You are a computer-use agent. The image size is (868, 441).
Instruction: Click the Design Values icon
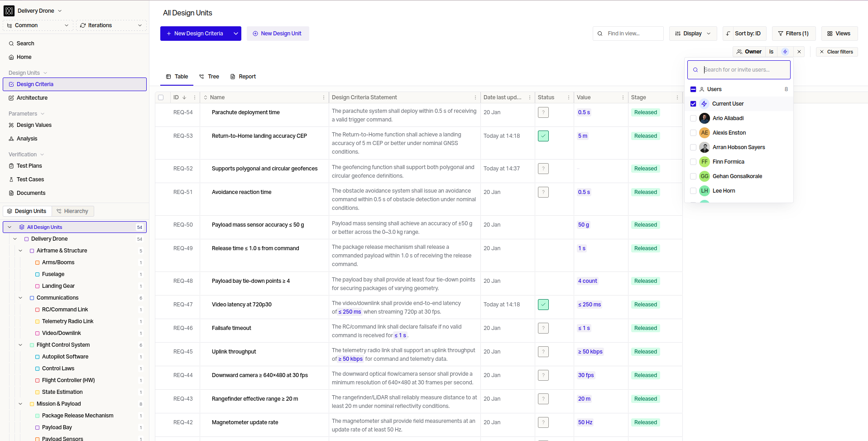click(11, 125)
